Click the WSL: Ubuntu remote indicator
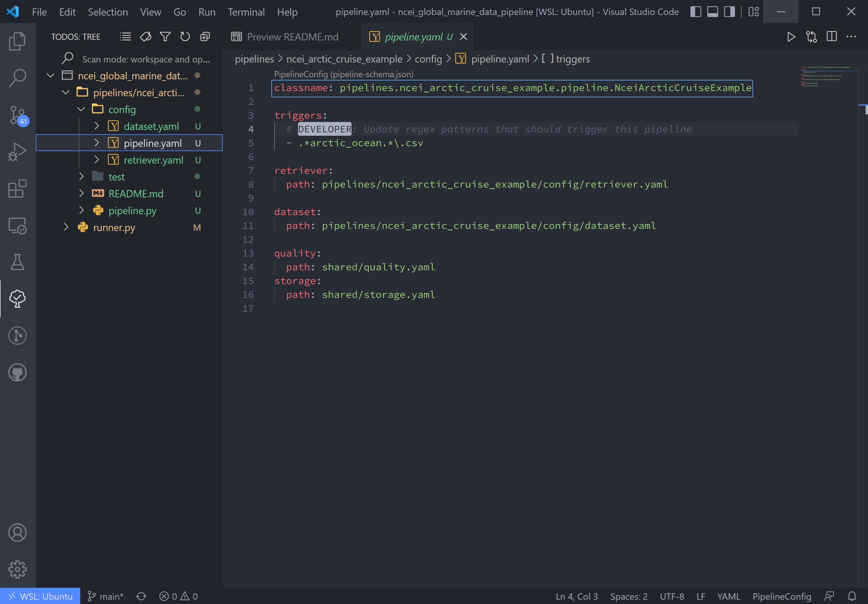Viewport: 868px width, 604px height. tap(40, 596)
